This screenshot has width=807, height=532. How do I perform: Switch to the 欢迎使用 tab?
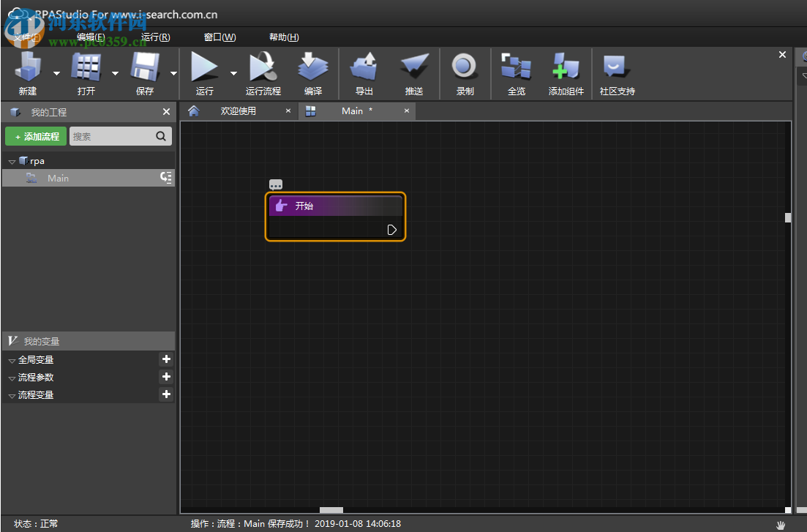239,111
